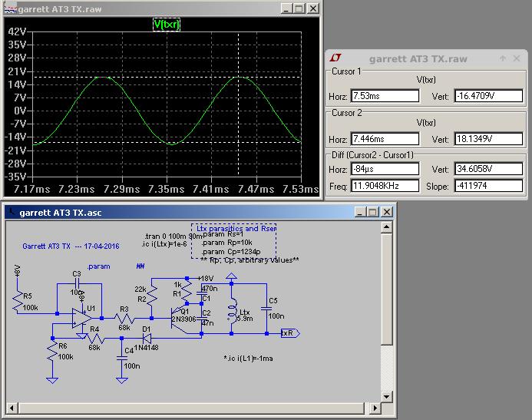Select the Ltx inductor symbol
This screenshot has width=532, height=420.
pyautogui.click(x=233, y=313)
